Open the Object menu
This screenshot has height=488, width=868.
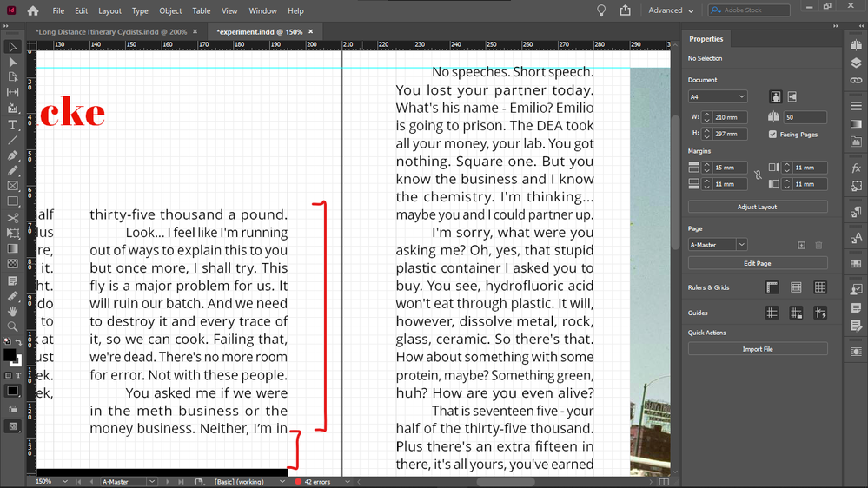(170, 10)
